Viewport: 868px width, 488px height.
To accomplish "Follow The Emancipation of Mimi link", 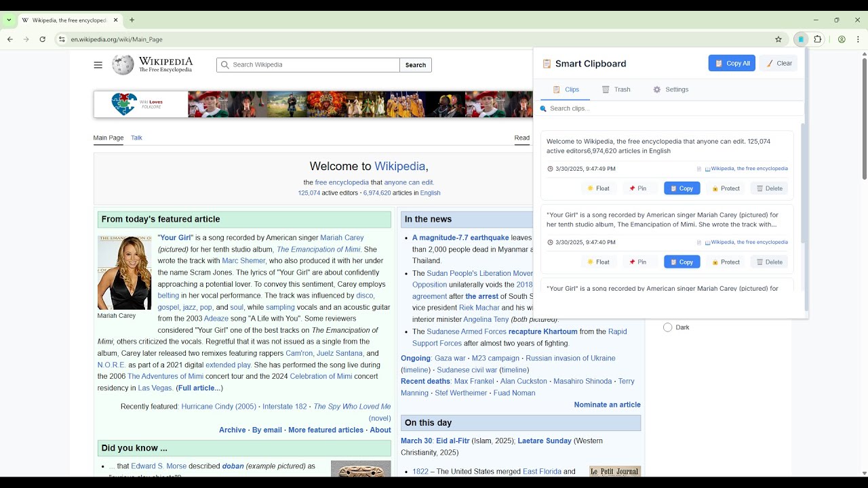I will (x=319, y=249).
